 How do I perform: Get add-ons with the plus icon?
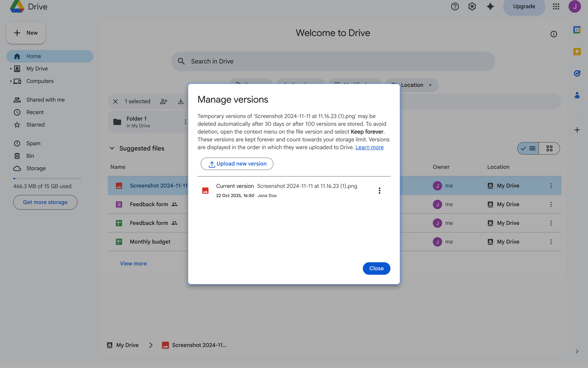tap(577, 130)
